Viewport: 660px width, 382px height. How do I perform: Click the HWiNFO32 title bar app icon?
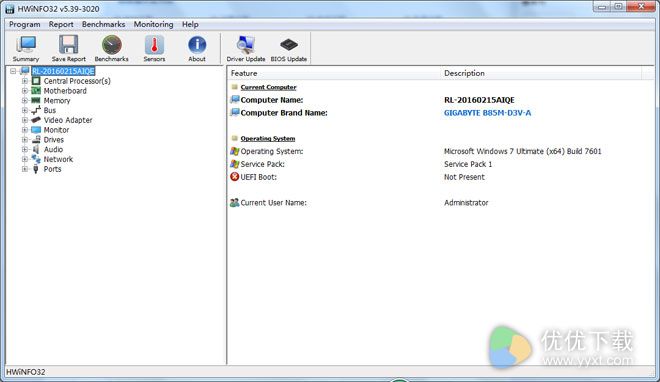[x=10, y=9]
